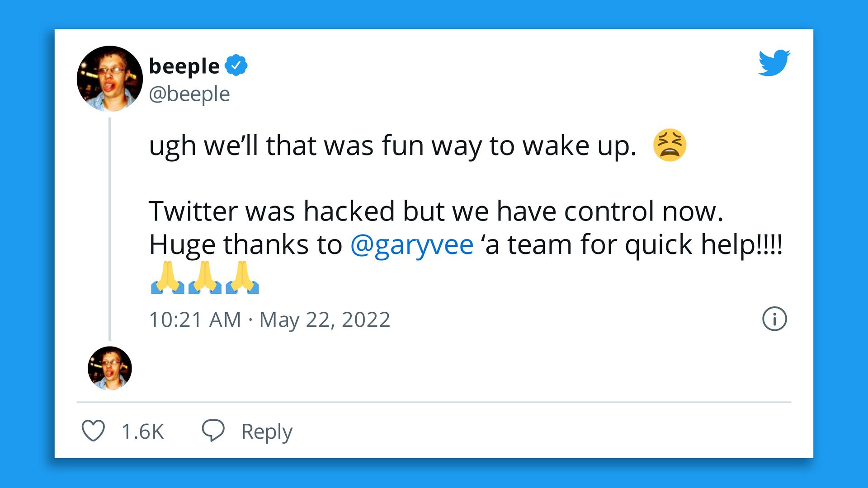Open beeple's large profile picture
This screenshot has width=868, height=488.
tap(110, 79)
